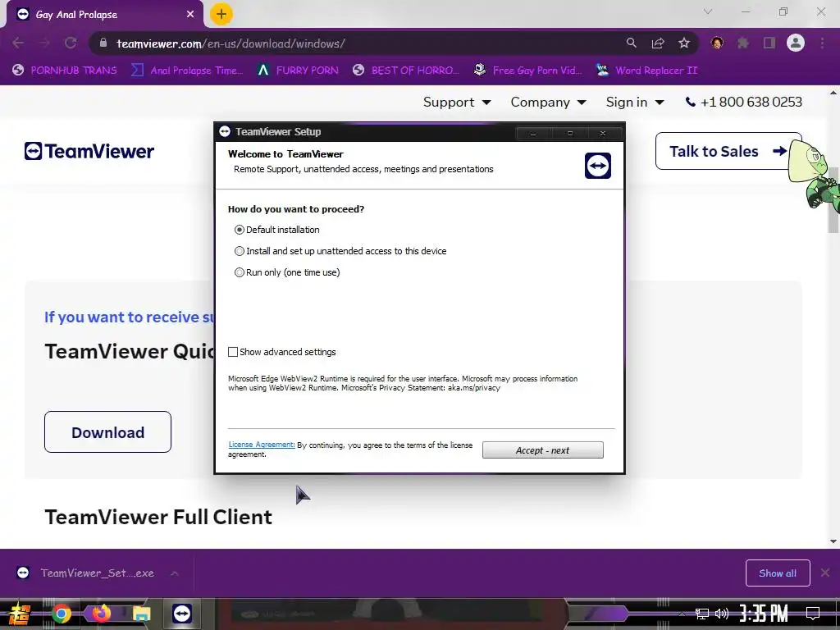Click the page scrollbar thumb

[833, 199]
